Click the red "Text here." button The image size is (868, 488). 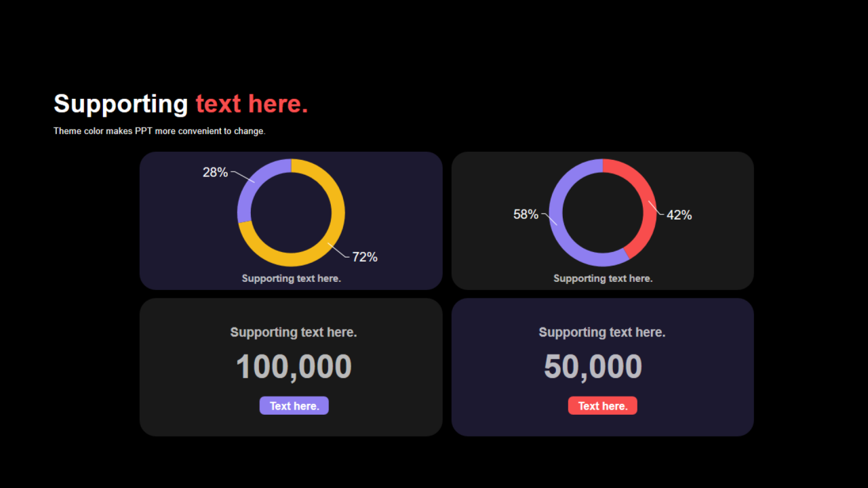(x=602, y=405)
